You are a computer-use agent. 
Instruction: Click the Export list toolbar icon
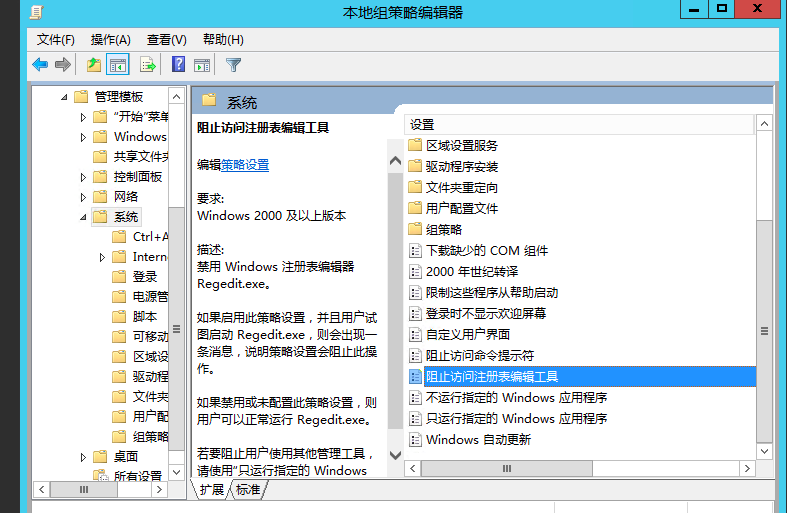point(148,65)
